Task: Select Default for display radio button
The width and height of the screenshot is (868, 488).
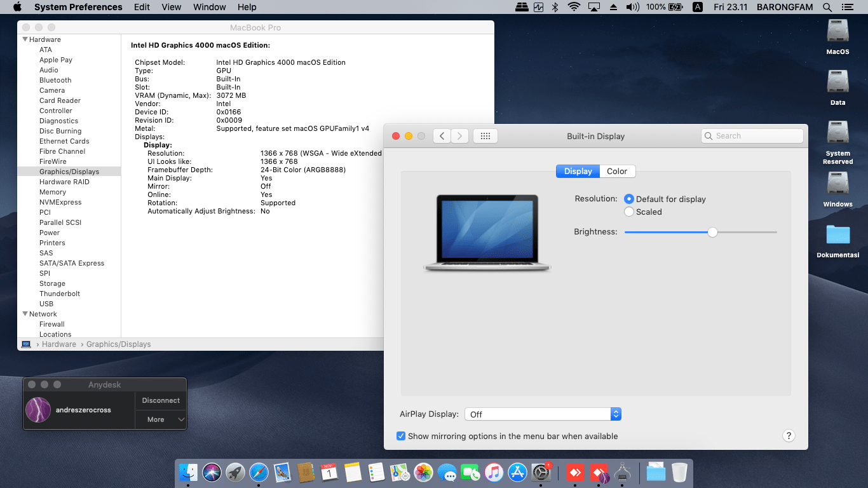Action: pos(629,199)
